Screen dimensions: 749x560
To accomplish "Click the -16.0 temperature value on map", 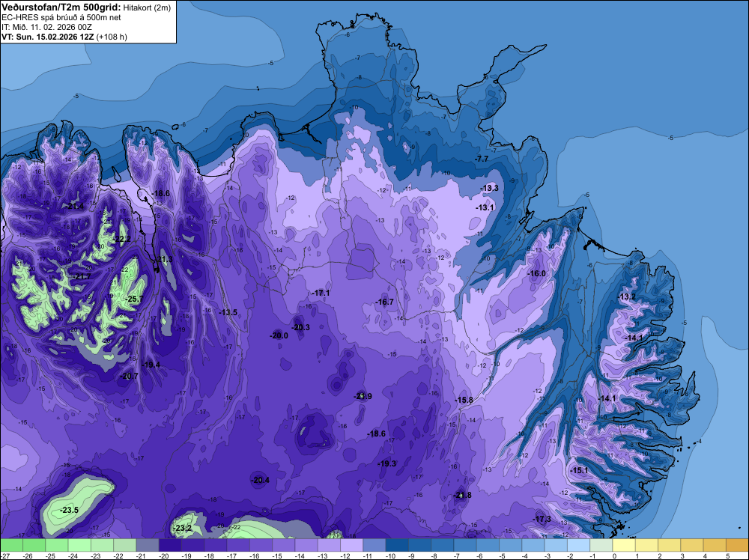I will [536, 273].
